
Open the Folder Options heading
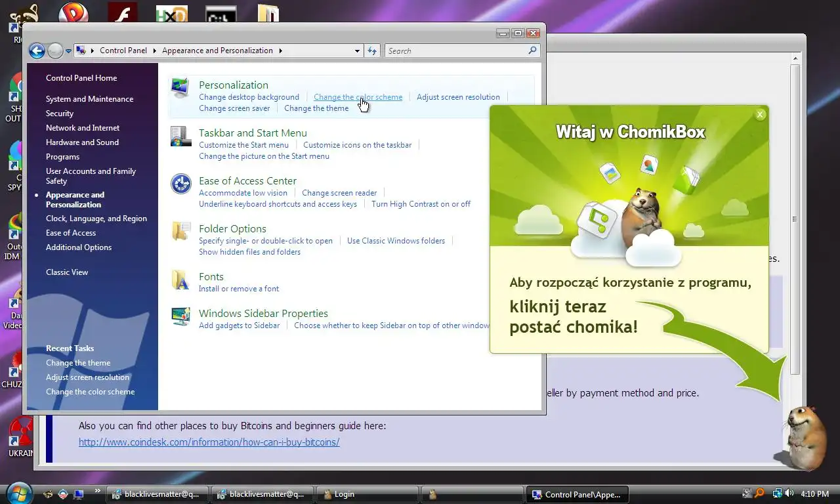tap(232, 229)
